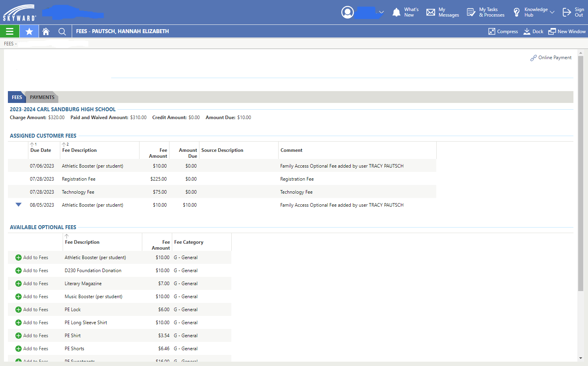Go to Home via house icon
The height and width of the screenshot is (366, 588).
pyautogui.click(x=46, y=32)
